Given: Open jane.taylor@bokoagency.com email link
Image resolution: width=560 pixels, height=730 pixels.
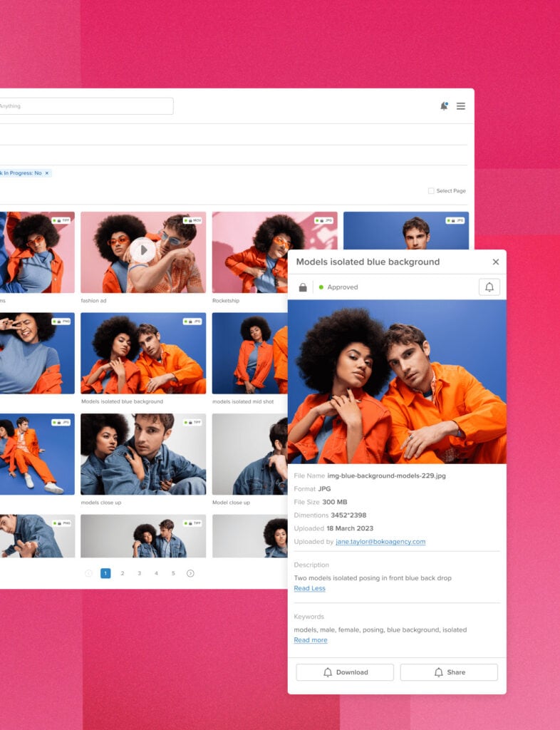Looking at the screenshot, I should click(x=380, y=542).
